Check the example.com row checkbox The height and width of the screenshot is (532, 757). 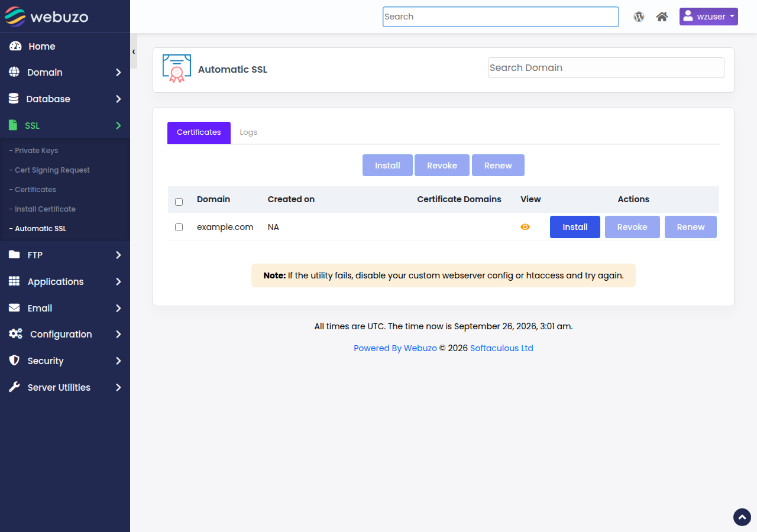pyautogui.click(x=179, y=227)
